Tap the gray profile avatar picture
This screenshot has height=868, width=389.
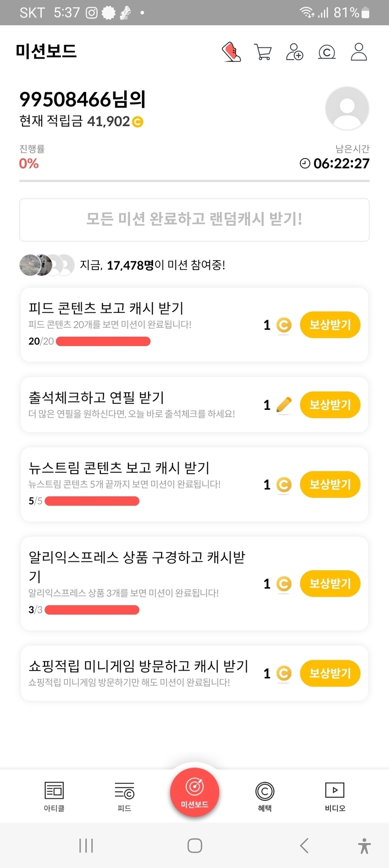[x=347, y=108]
